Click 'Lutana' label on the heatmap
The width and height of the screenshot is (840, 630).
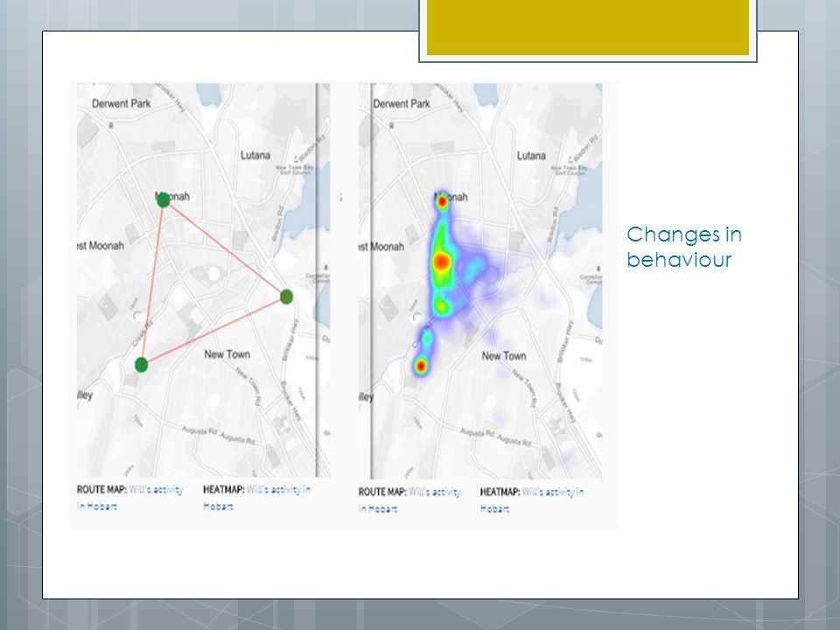click(x=531, y=156)
